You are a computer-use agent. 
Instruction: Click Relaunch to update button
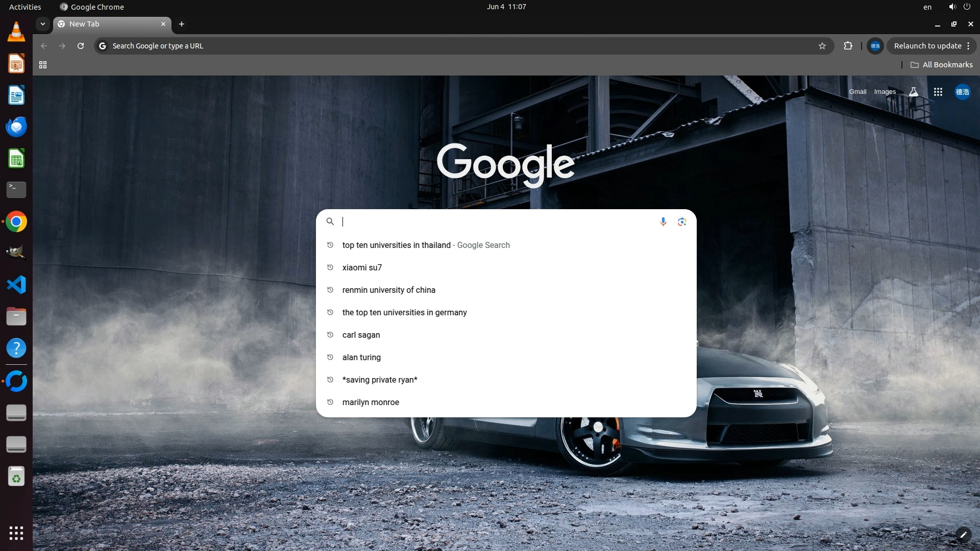(927, 46)
